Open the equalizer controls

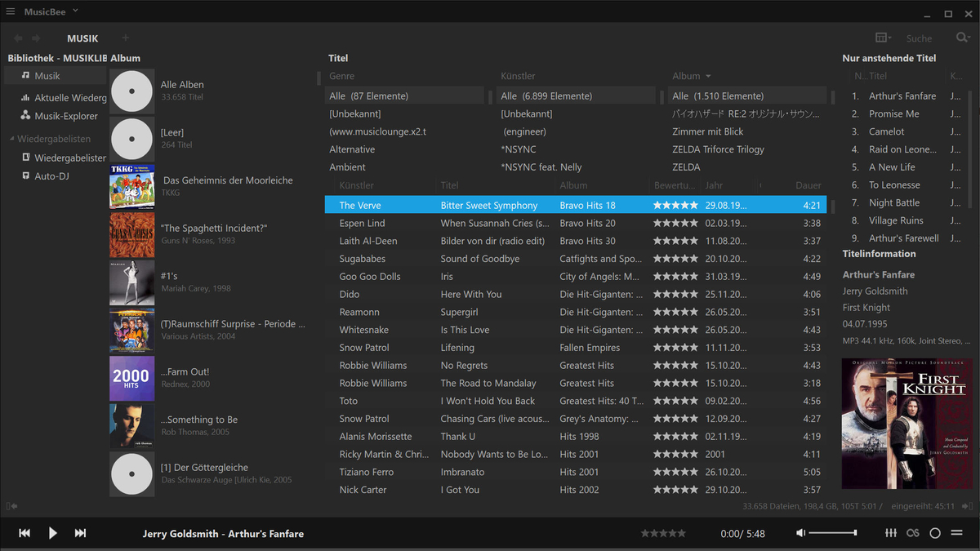coord(890,533)
